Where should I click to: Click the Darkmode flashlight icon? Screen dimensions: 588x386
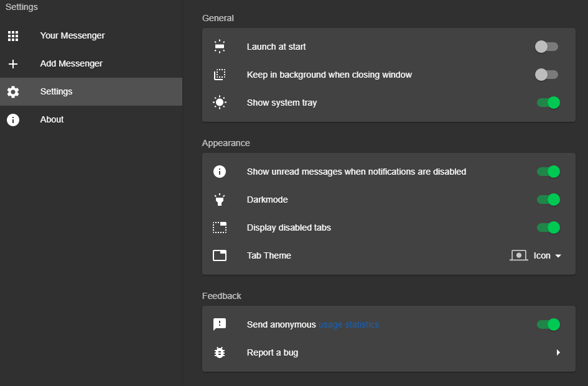click(220, 200)
